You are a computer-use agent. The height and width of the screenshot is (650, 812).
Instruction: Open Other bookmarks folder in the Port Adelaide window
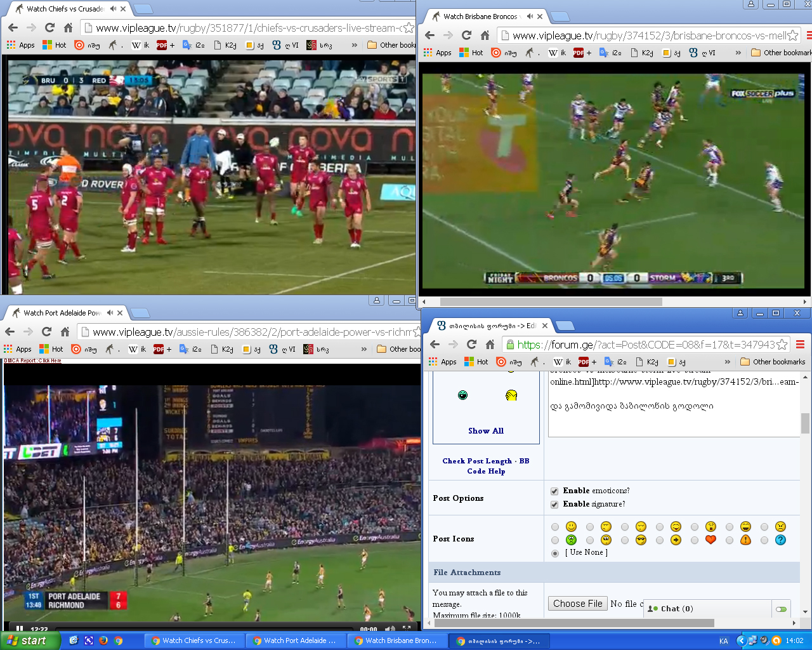398,349
